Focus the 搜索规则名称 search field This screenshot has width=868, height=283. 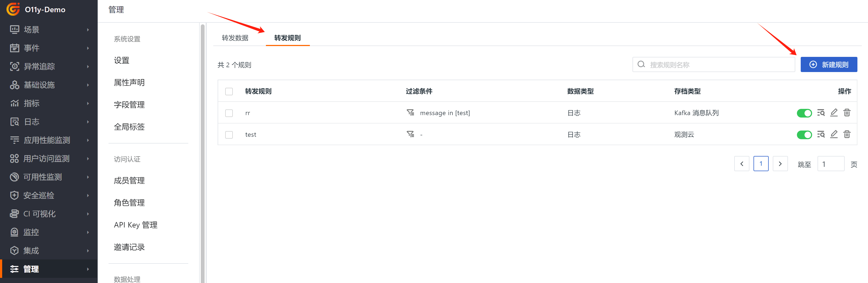pos(718,65)
